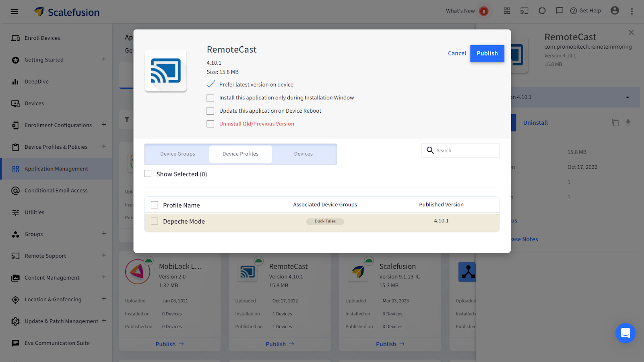This screenshot has width=644, height=362.
Task: Expand Update & Patch Management
Action: pyautogui.click(x=104, y=321)
